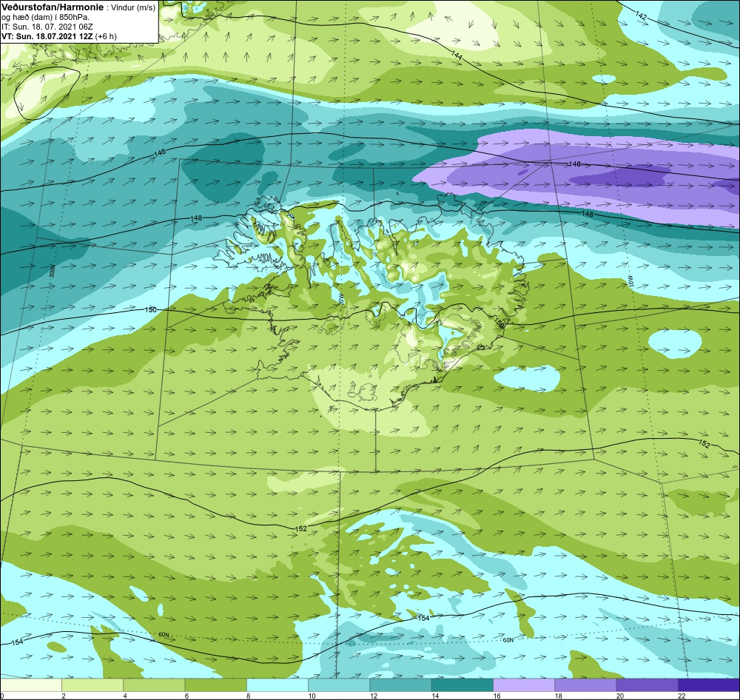
Task: Click the '148' contour label west of Westfjords
Action: 196,218
